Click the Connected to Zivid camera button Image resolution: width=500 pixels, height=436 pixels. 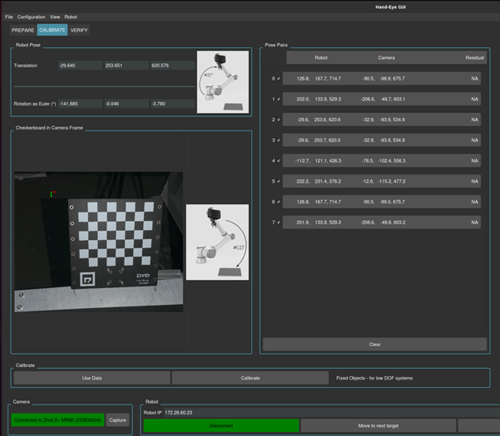[58, 420]
